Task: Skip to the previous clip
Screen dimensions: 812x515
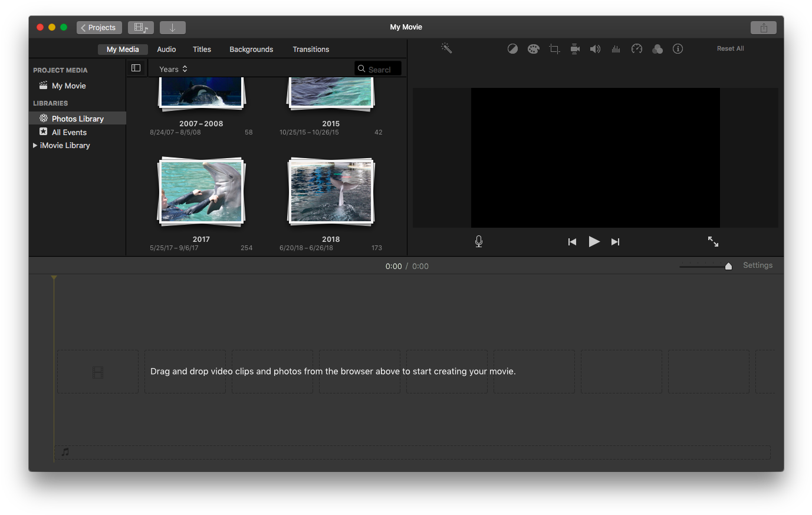Action: pyautogui.click(x=572, y=242)
